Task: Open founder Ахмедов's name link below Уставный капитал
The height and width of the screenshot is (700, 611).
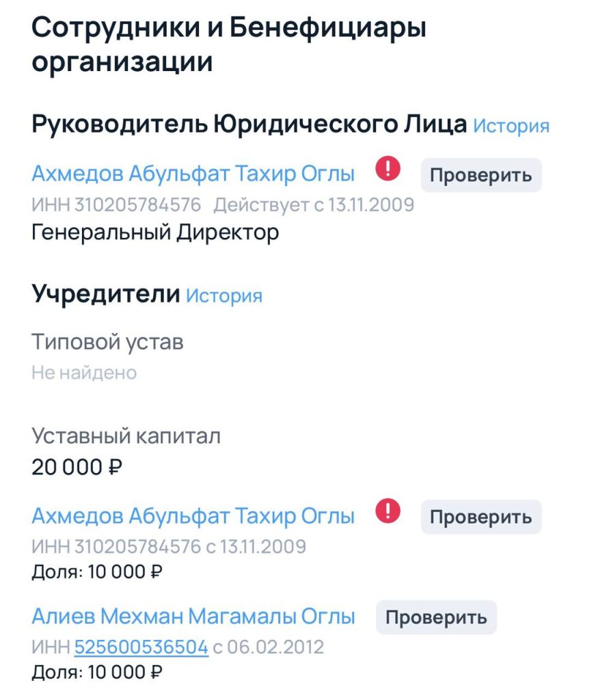Action: [193, 515]
